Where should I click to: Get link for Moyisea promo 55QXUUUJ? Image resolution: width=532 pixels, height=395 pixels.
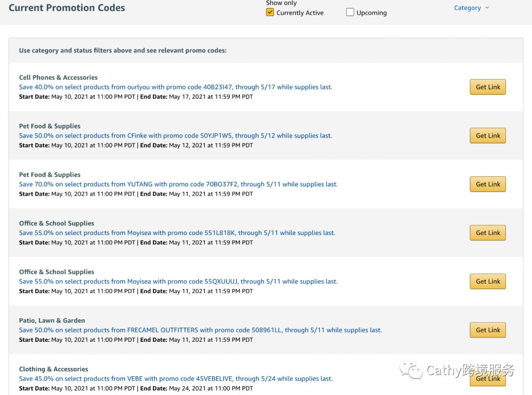[x=488, y=281]
